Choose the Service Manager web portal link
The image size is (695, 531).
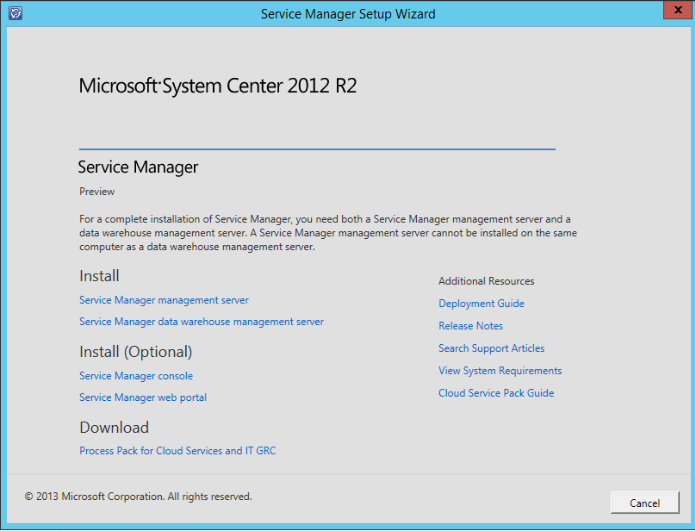(x=143, y=398)
